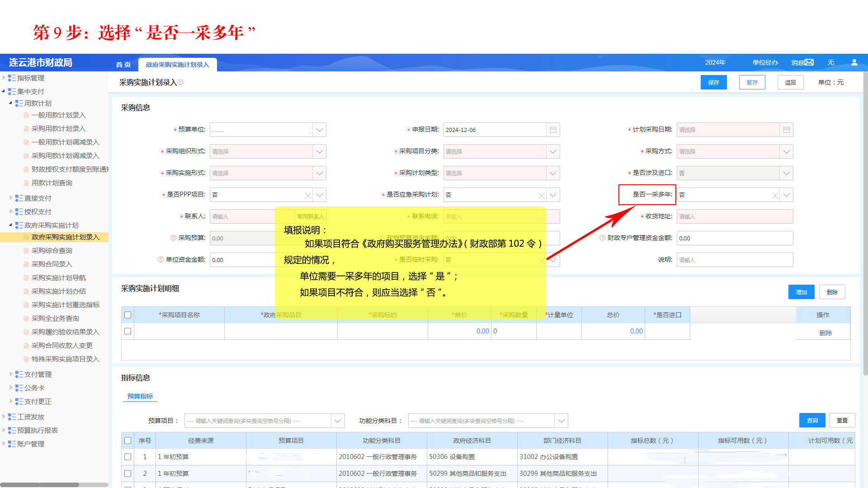Click the 账户管理 module icon
The image size is (868, 488).
click(12, 444)
